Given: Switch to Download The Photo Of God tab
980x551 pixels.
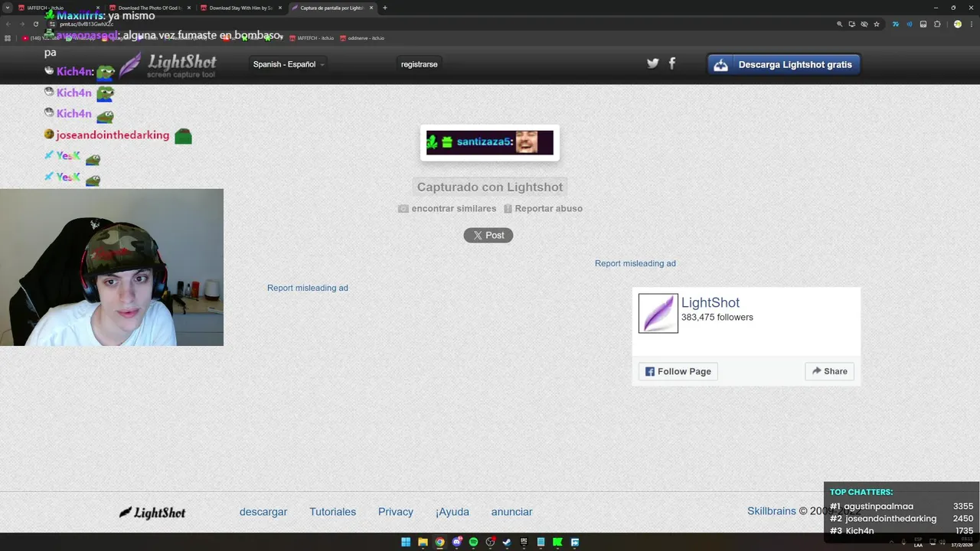Looking at the screenshot, I should (149, 8).
